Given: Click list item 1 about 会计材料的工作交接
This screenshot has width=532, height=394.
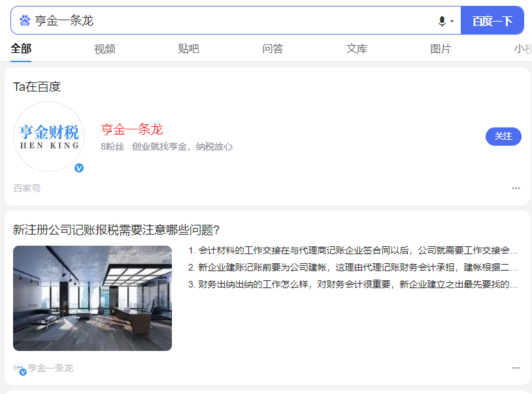Looking at the screenshot, I should coord(353,250).
